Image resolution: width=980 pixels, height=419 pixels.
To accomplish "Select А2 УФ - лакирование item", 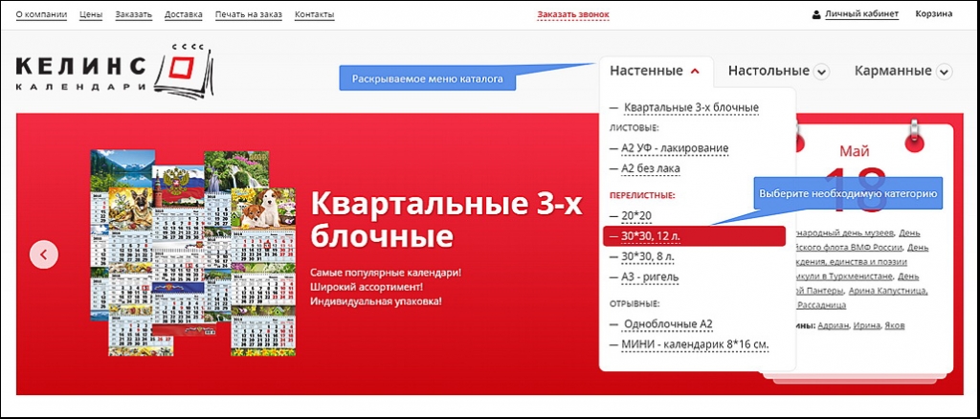I will tap(675, 148).
